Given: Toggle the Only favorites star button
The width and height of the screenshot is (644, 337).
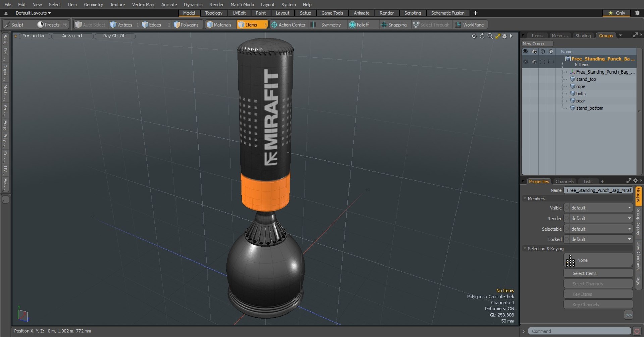Looking at the screenshot, I should pos(616,13).
